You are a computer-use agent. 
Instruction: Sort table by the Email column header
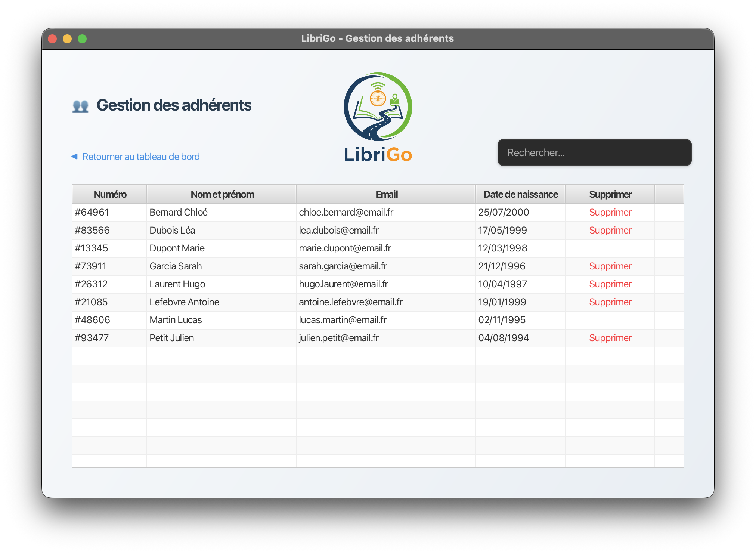point(386,194)
